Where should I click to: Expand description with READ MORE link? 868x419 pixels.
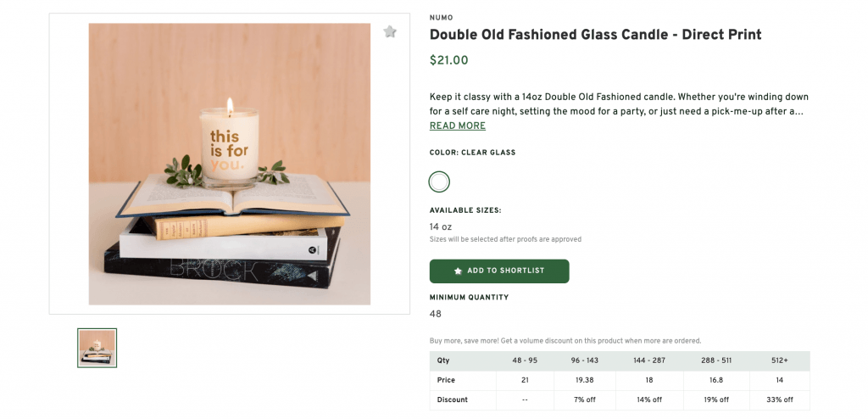pos(458,126)
